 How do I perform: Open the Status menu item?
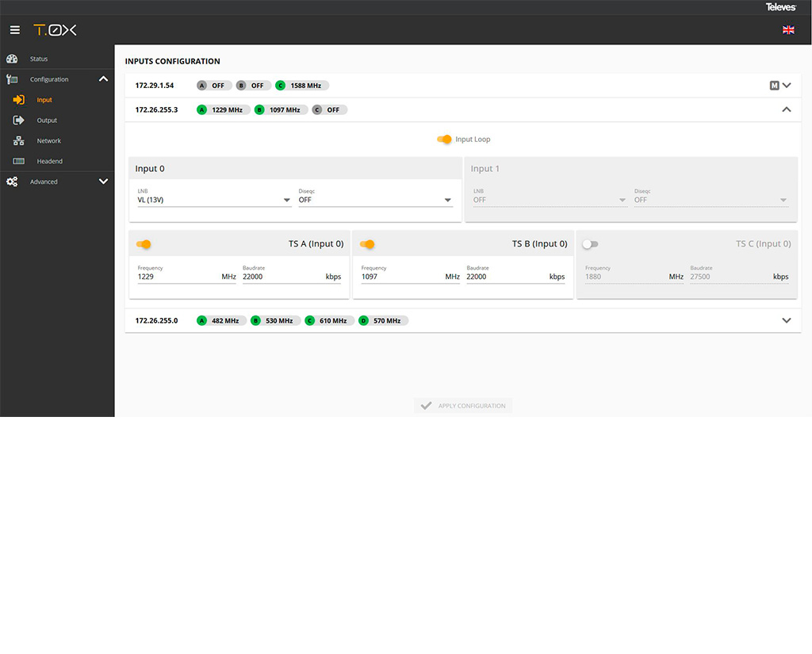(x=39, y=59)
